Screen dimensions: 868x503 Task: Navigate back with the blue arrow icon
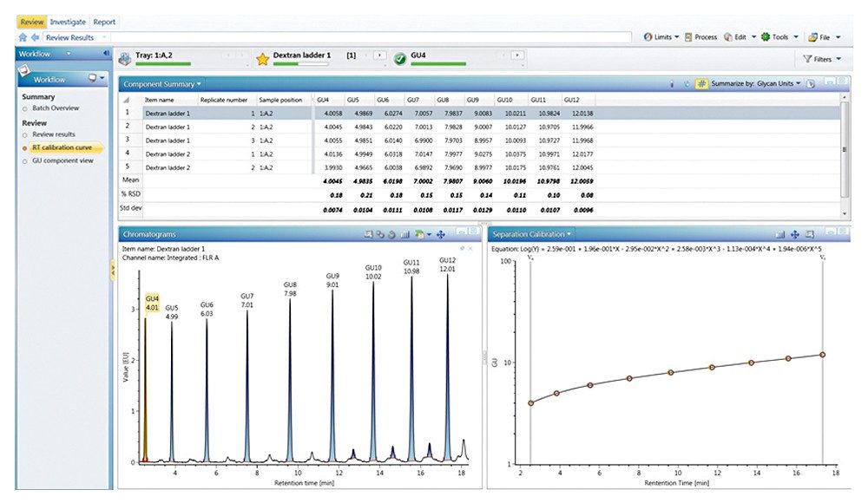pos(35,37)
